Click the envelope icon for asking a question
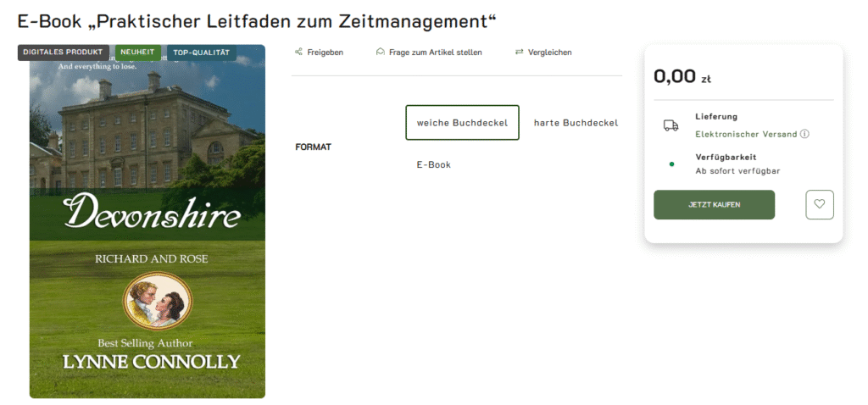868x405 pixels. pos(380,52)
